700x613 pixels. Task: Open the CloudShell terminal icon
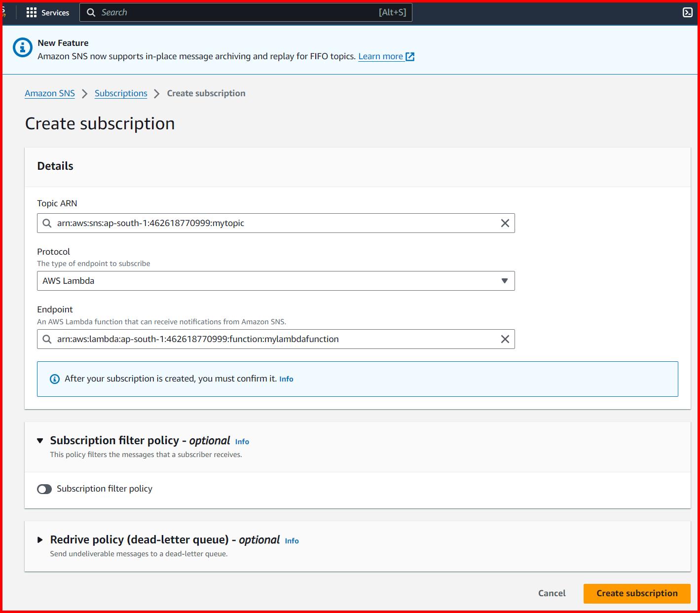[x=688, y=13]
